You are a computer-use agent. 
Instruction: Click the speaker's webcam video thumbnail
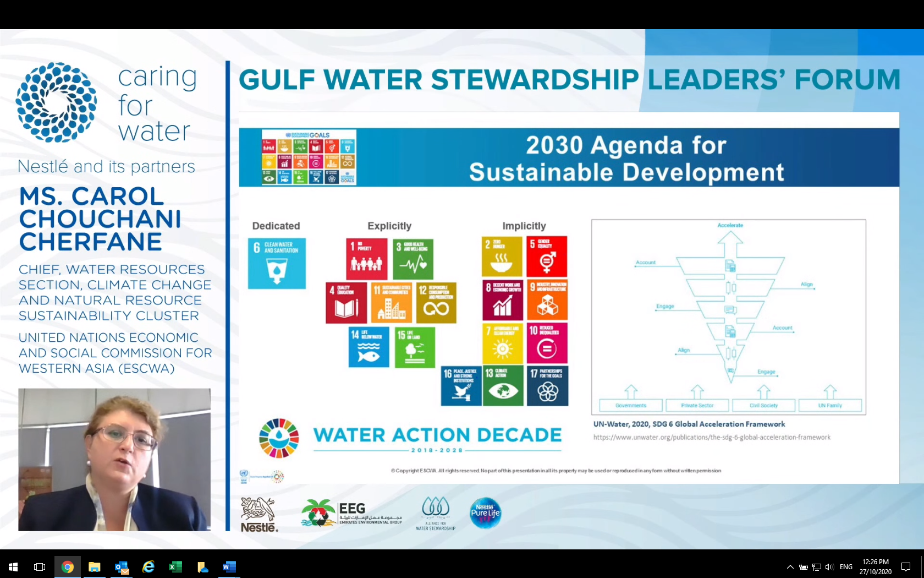(114, 460)
